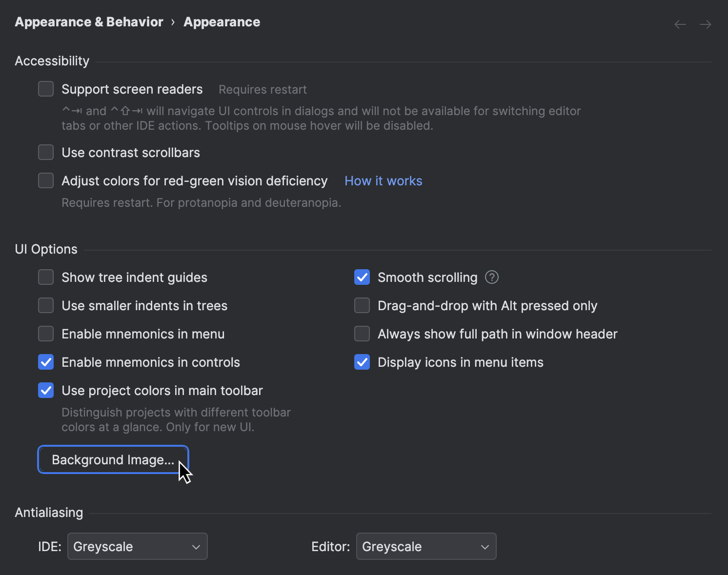This screenshot has height=575, width=728.
Task: Disable Smooth scrolling
Action: coord(362,277)
